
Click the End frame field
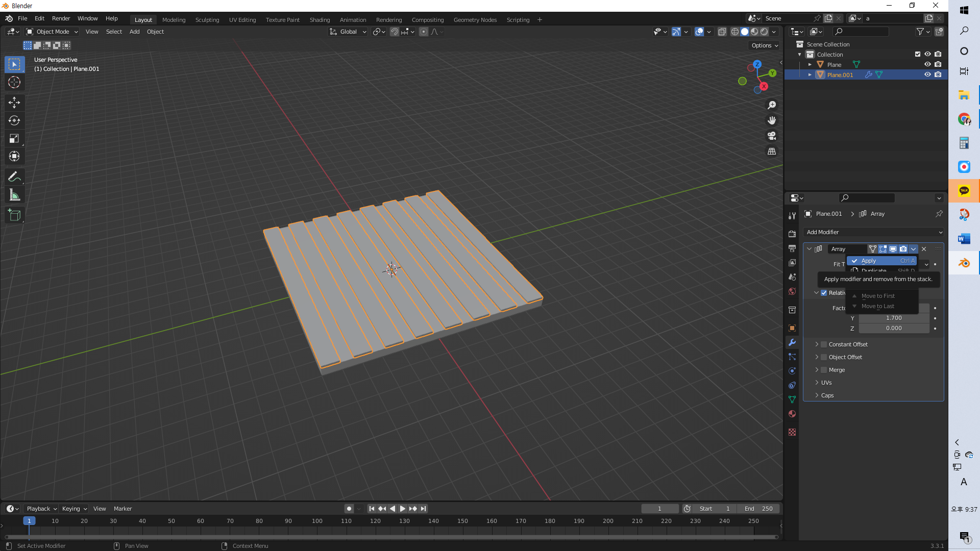[x=758, y=509]
